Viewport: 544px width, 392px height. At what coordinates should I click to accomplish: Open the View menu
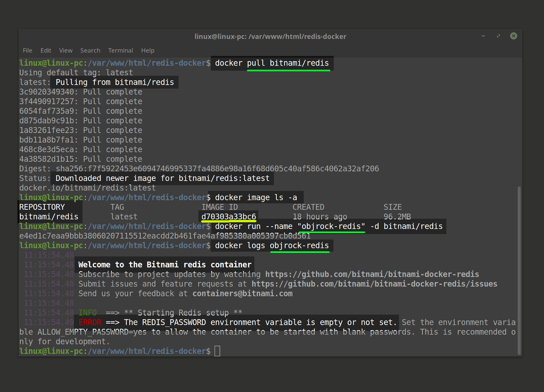[66, 51]
